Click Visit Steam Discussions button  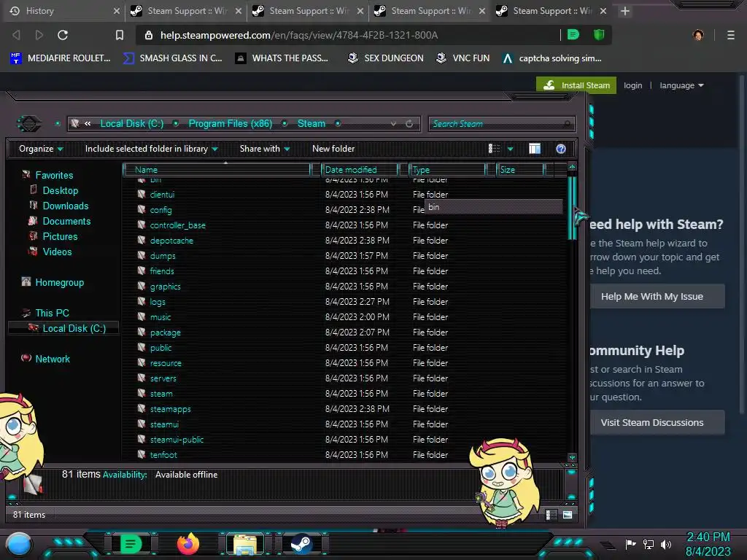coord(657,422)
